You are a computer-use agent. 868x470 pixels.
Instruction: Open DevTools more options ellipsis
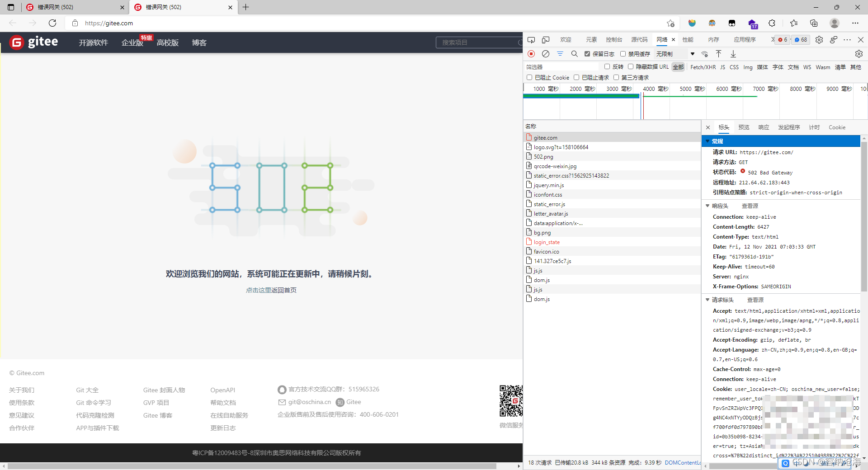click(847, 40)
